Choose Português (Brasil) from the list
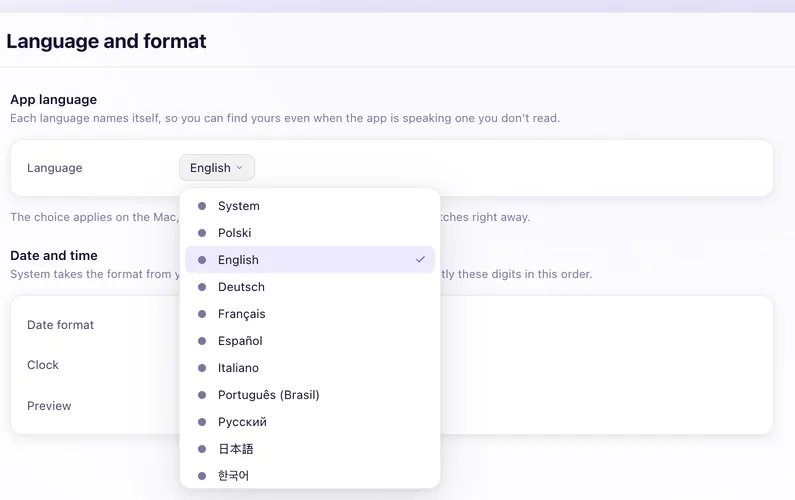This screenshot has height=500, width=795. [310, 395]
